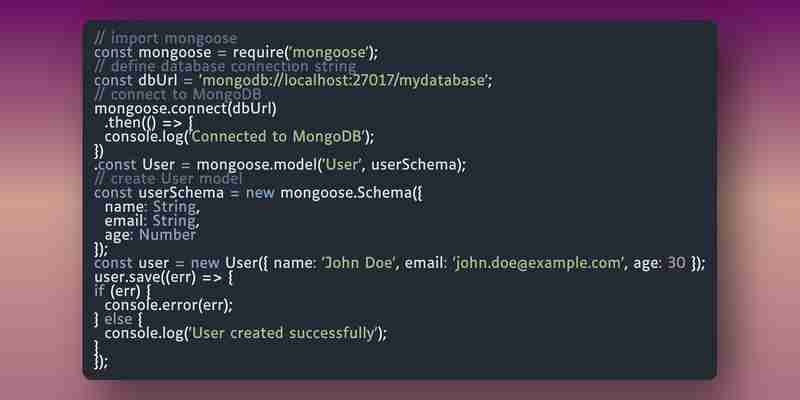Image resolution: width=800 pixels, height=400 pixels.
Task: Click the 'Connected to MongoDB' string
Action: pyautogui.click(x=277, y=137)
